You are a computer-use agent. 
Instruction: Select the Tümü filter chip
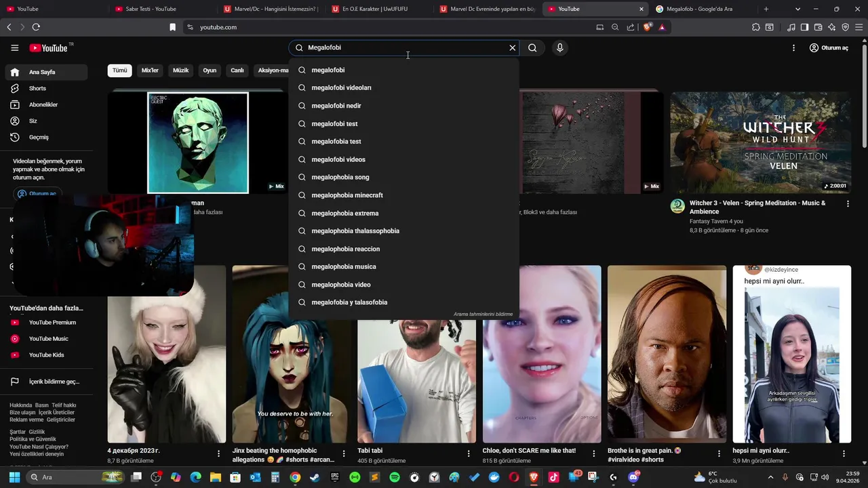click(119, 70)
